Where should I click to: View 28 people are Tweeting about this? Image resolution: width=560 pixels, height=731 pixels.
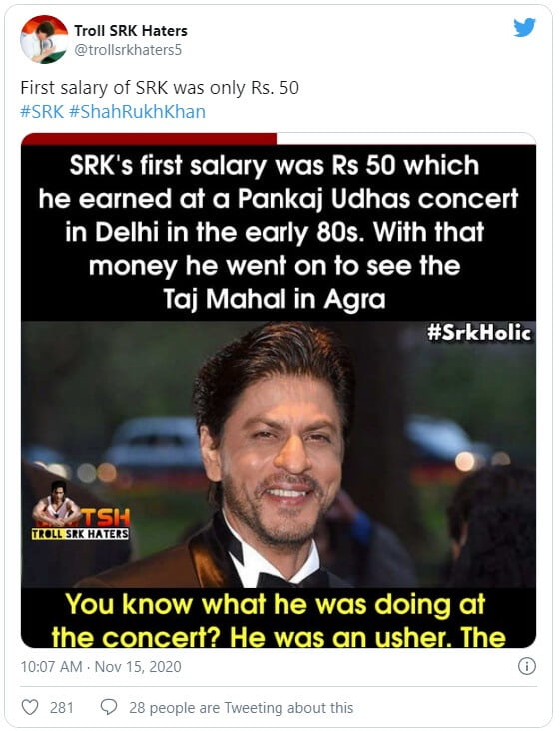(241, 708)
